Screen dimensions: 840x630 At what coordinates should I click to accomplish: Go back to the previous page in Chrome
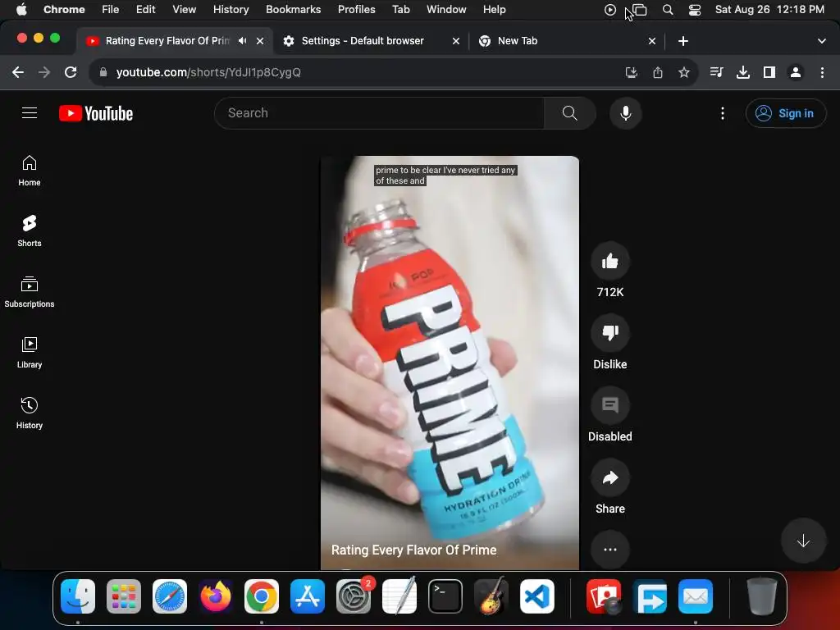coord(18,72)
